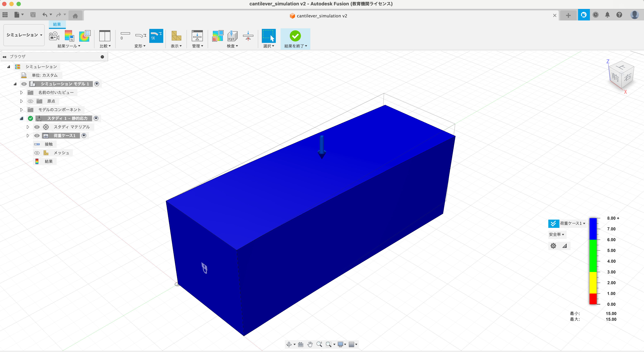Image resolution: width=644 pixels, height=352 pixels.
Task: Activate radio button beside スタディ 1 – 静的応力
Action: pyautogui.click(x=96, y=118)
